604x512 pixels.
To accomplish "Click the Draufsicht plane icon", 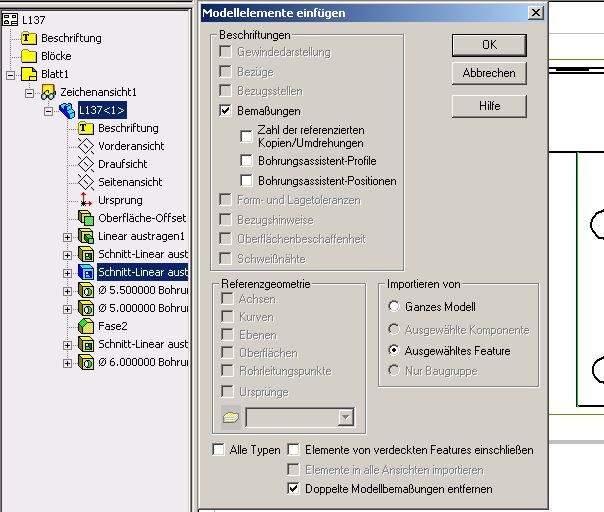I will (86, 164).
